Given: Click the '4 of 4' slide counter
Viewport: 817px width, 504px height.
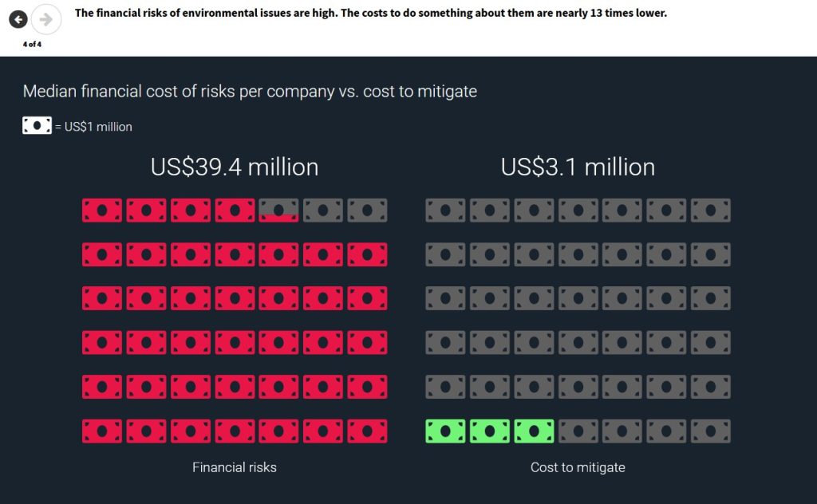Looking at the screenshot, I should (32, 44).
